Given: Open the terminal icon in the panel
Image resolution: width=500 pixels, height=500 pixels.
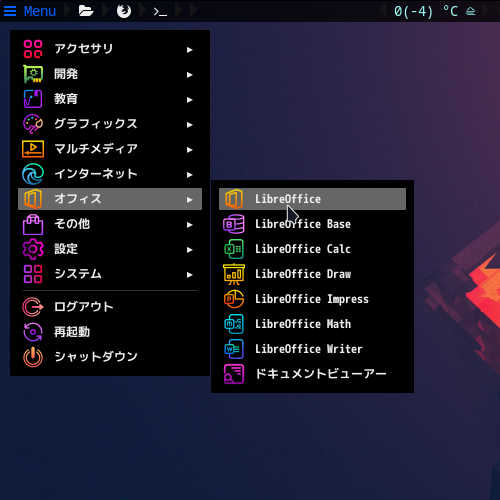Looking at the screenshot, I should [x=160, y=12].
